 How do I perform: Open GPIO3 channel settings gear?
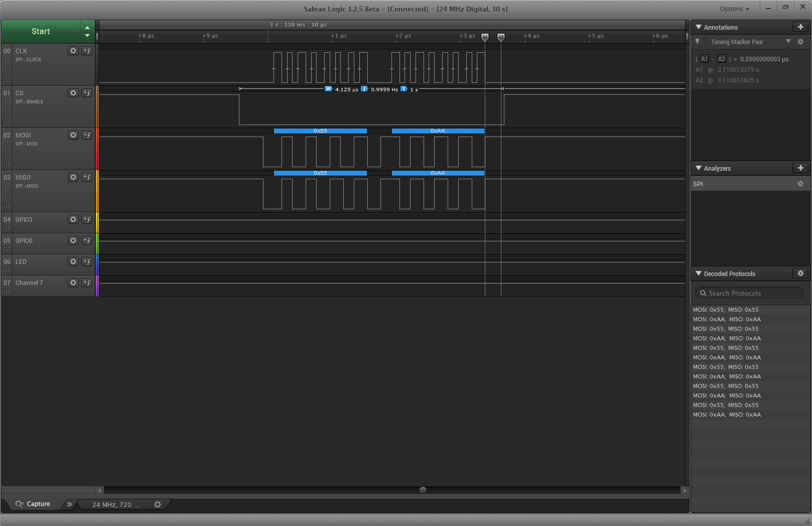[73, 219]
